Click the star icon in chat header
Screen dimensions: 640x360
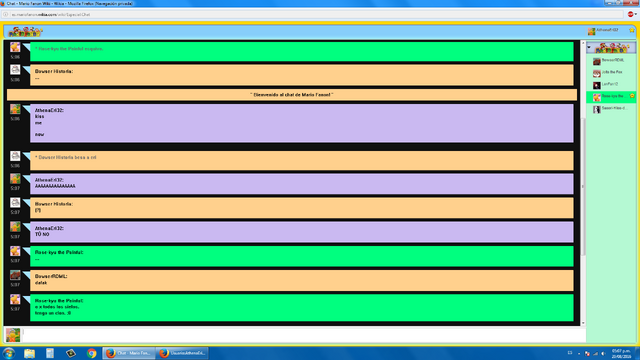[632, 30]
